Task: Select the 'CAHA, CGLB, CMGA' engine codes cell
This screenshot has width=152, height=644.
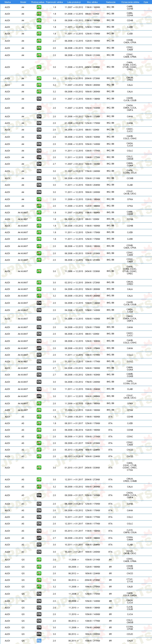Action: (x=130, y=594)
